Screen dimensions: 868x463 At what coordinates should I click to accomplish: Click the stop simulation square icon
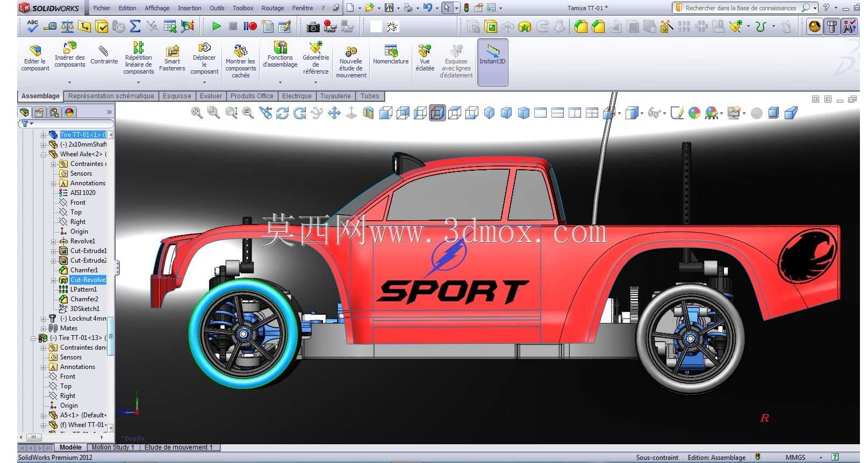(233, 26)
